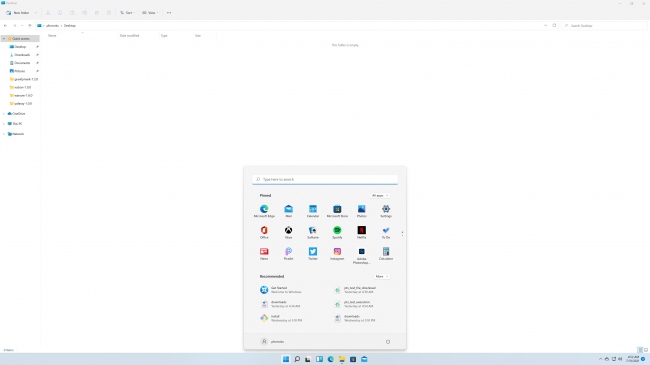
Task: Open the To Do app
Action: pyautogui.click(x=386, y=232)
